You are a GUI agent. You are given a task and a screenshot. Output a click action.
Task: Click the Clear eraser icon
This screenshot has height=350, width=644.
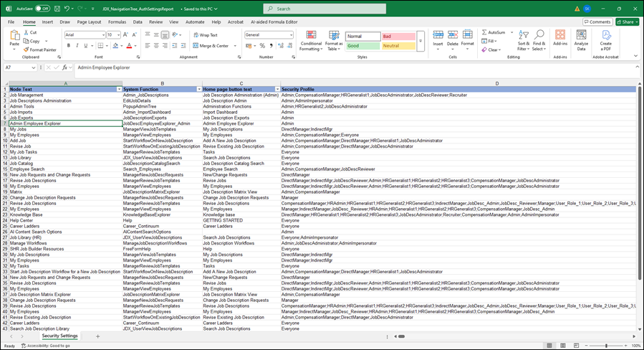tap(484, 49)
